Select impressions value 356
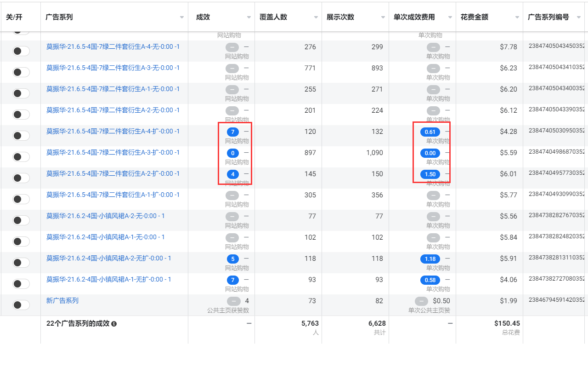The image size is (588, 368). pos(377,195)
